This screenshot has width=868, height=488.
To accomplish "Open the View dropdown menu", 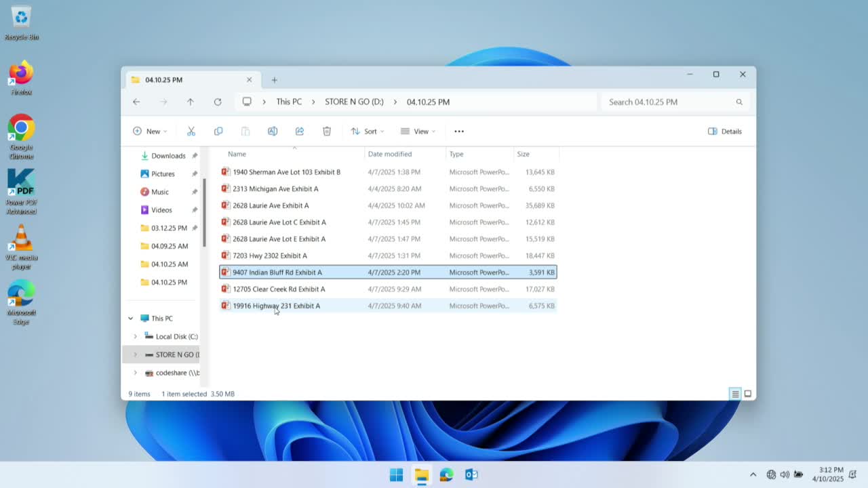I will pyautogui.click(x=418, y=131).
